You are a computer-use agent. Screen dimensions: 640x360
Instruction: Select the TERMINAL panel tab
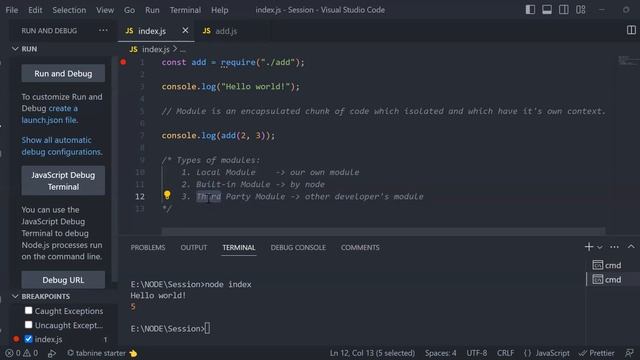click(x=239, y=247)
